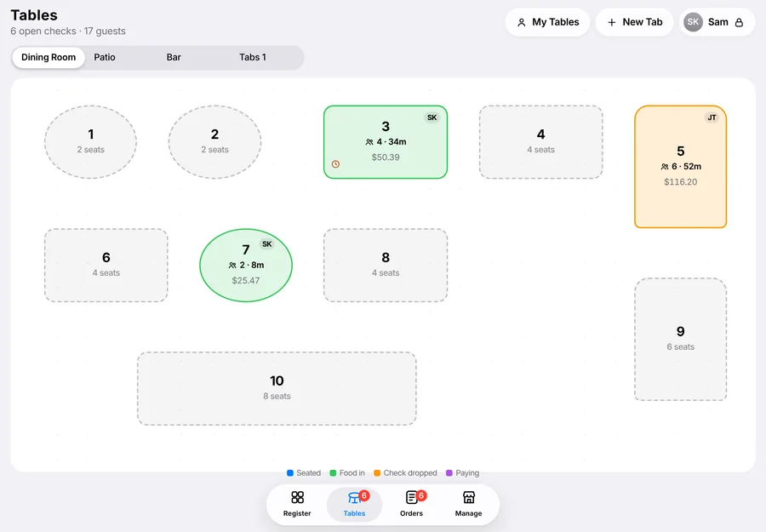Filter by My Tables button
The image size is (766, 532).
547,22
